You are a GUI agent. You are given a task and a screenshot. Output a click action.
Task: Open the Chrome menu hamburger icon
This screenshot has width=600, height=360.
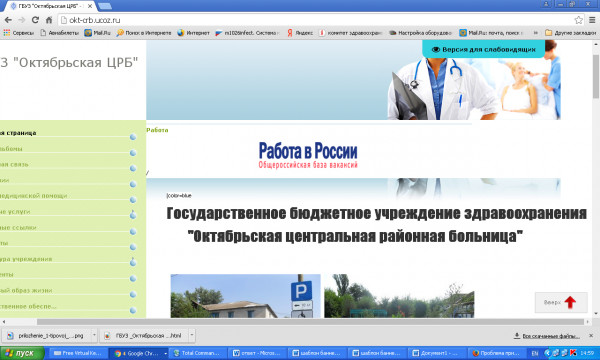click(592, 20)
